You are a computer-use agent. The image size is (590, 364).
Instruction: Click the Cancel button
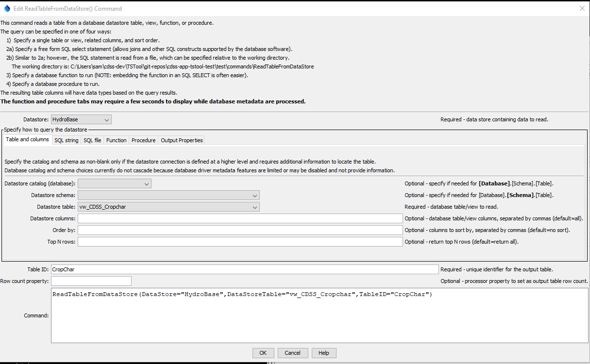[293, 353]
